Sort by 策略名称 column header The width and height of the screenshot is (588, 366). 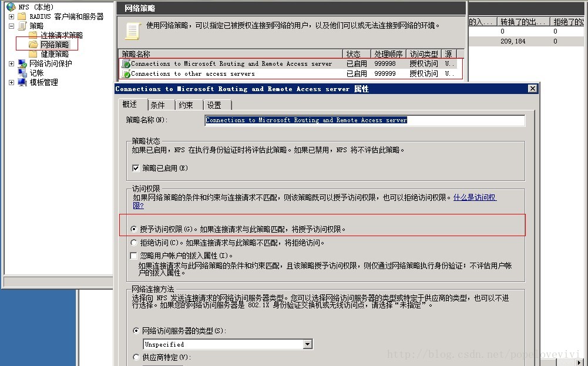(x=231, y=54)
